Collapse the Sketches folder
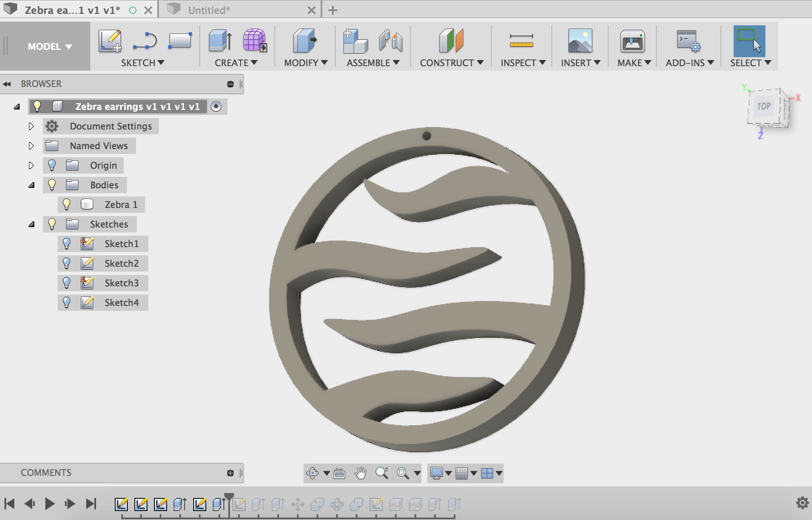Viewport: 812px width, 520px height. pos(31,224)
